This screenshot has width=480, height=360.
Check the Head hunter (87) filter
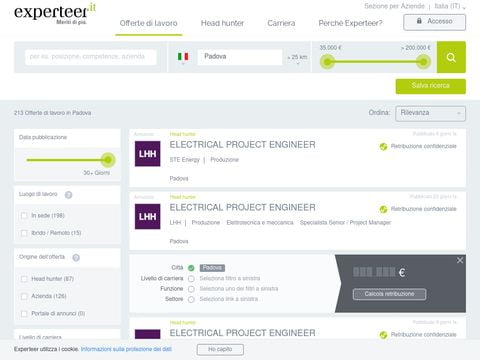coord(24,279)
